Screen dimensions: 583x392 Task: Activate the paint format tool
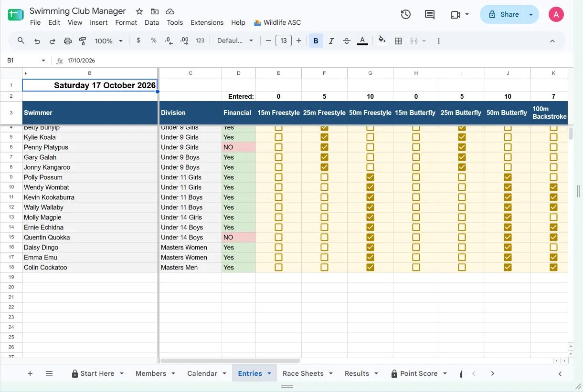[83, 41]
